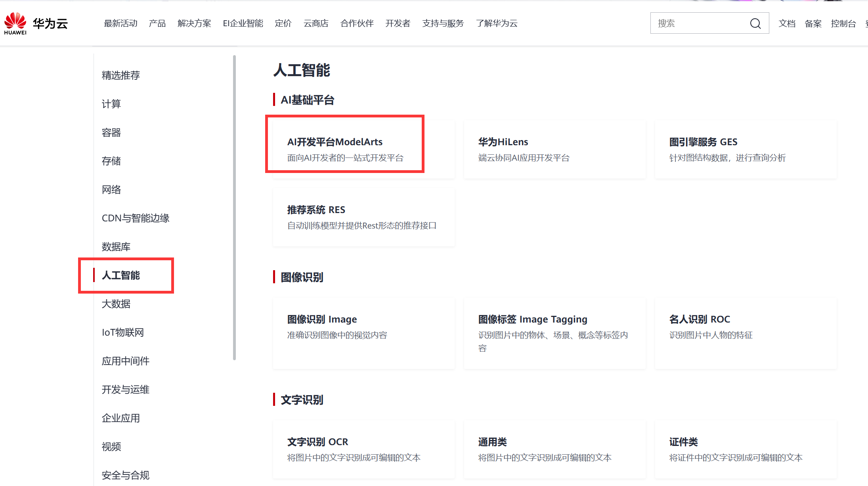Viewport: 868px width, 486px height.
Task: Select 容器 category in the sidebar
Action: click(111, 133)
